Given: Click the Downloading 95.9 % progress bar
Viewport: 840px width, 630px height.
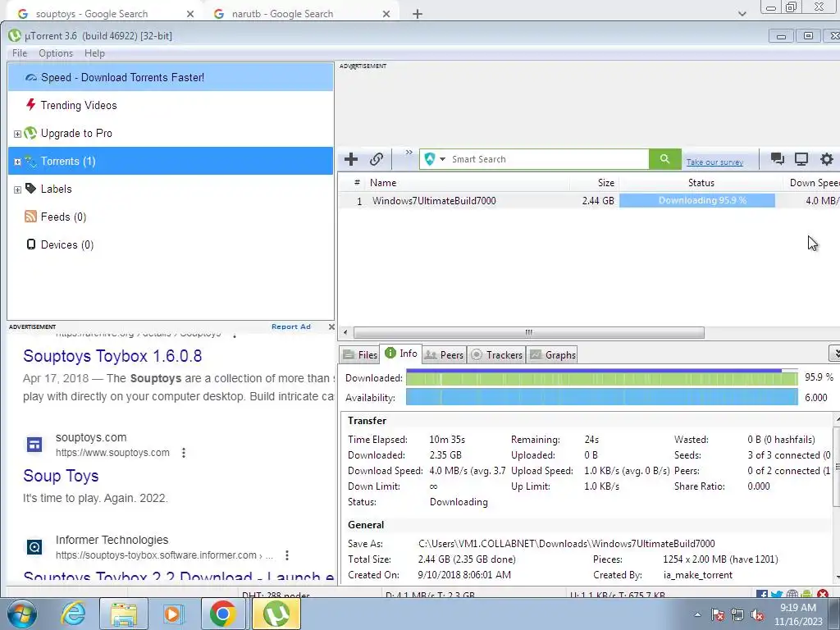Looking at the screenshot, I should coord(697,200).
